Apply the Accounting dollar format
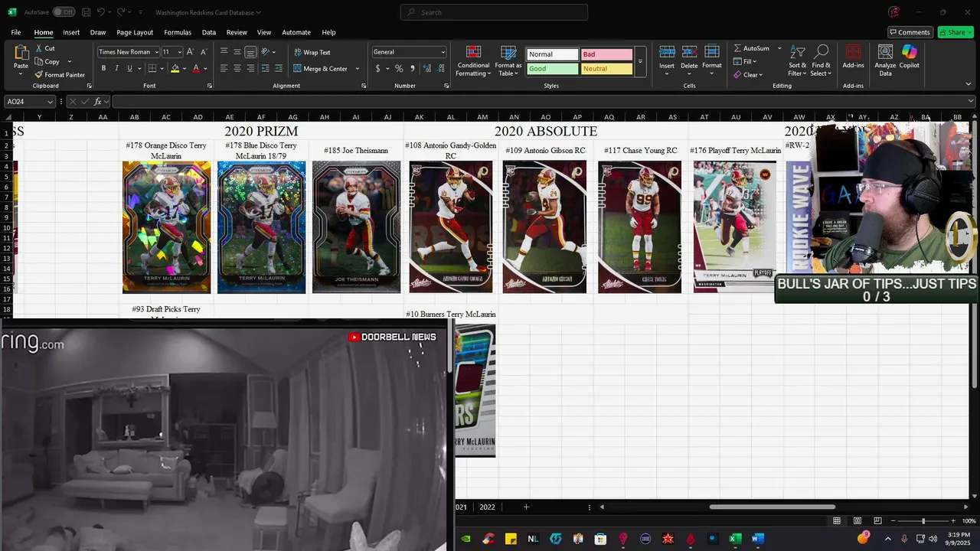This screenshot has height=551, width=980. point(377,68)
